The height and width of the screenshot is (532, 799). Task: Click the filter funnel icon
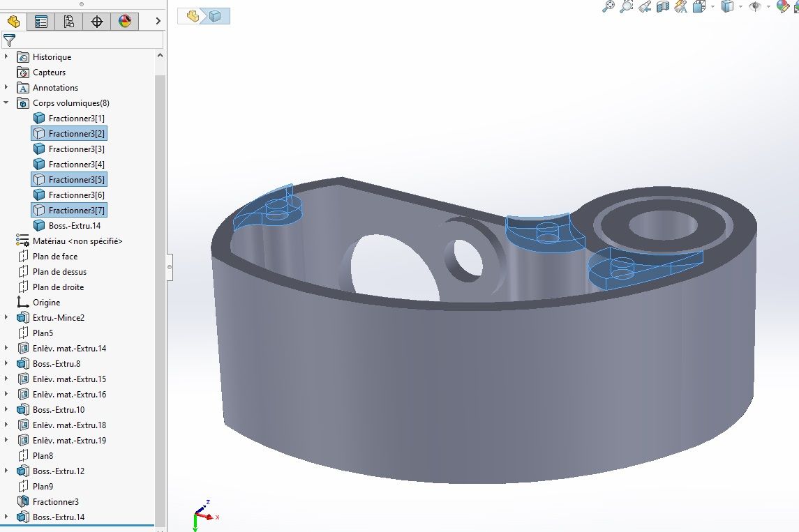9,40
